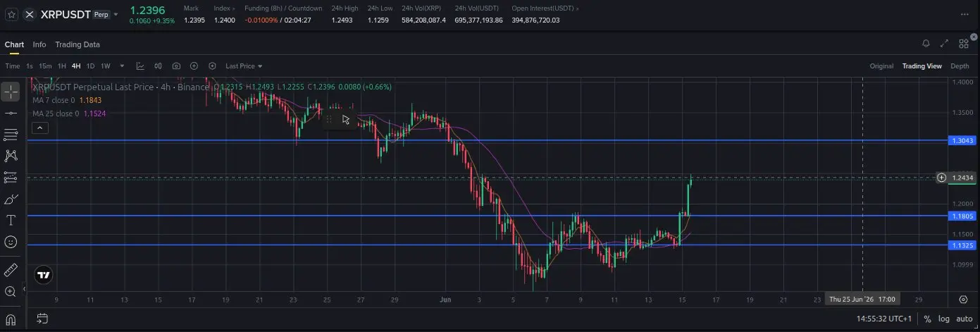
Task: Select the ruler measure tool
Action: click(x=11, y=270)
